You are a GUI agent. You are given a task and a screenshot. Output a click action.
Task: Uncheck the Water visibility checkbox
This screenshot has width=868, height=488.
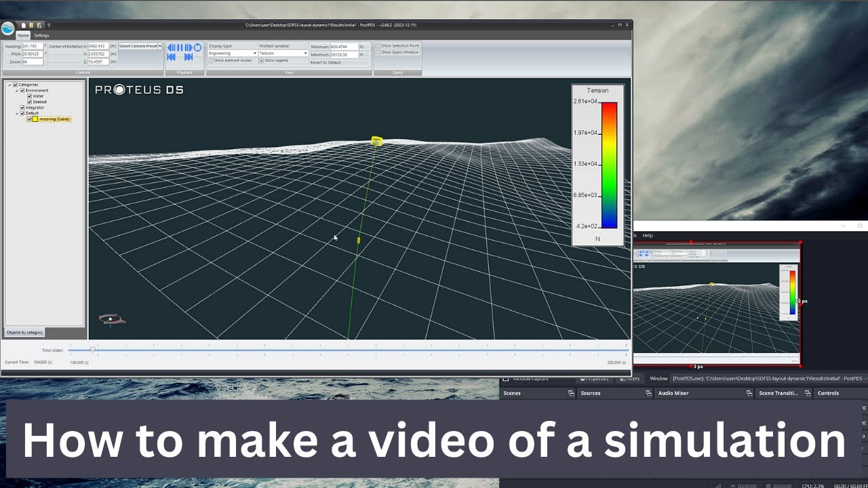click(29, 96)
